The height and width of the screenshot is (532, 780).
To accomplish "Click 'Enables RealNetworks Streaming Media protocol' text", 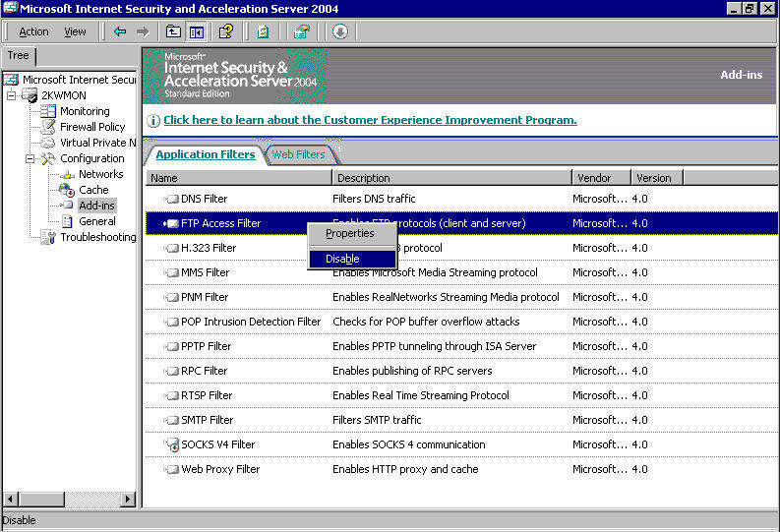I will click(447, 297).
